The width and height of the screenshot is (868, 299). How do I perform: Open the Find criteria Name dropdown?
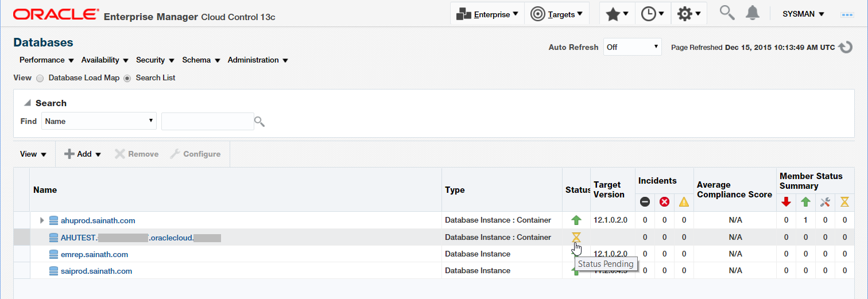tap(99, 121)
